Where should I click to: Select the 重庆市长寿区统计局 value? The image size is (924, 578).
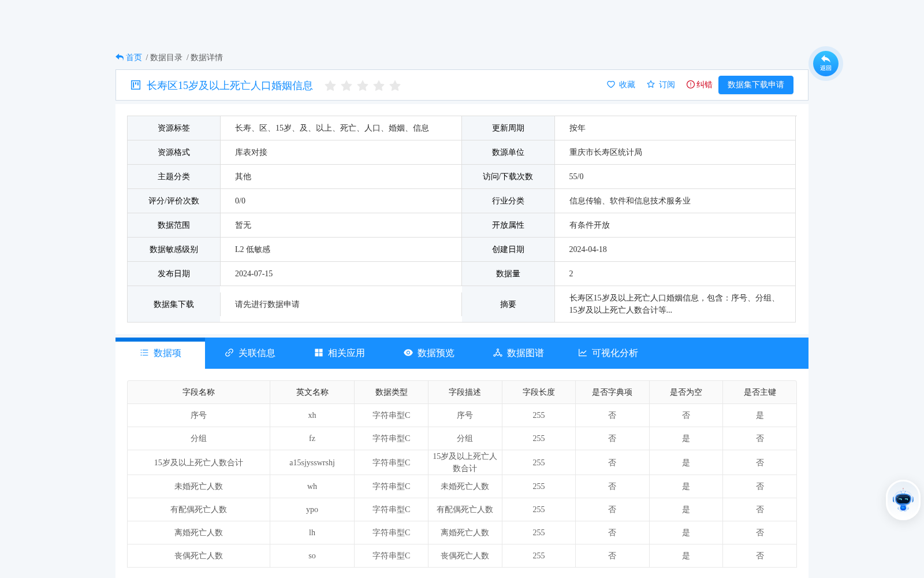tap(606, 152)
